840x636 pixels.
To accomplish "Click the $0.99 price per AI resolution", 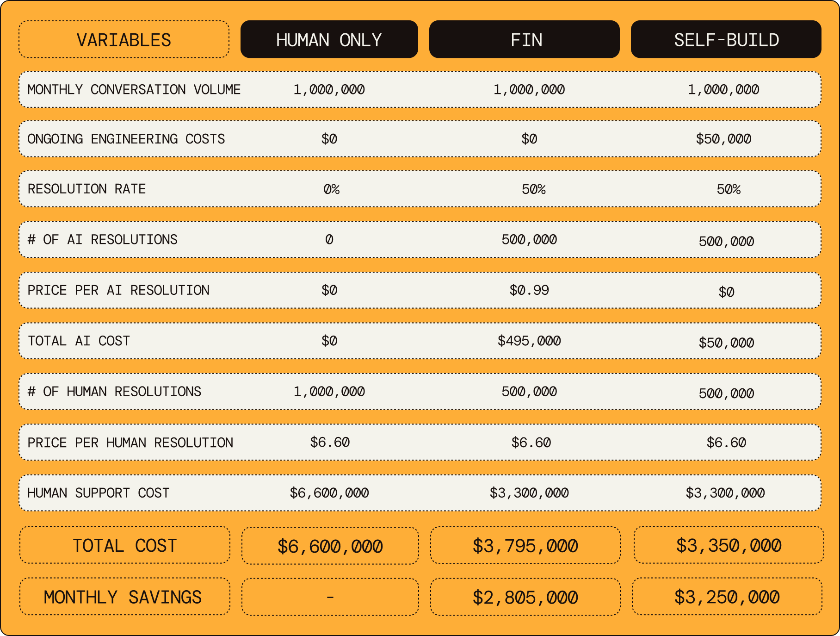I will tap(529, 290).
